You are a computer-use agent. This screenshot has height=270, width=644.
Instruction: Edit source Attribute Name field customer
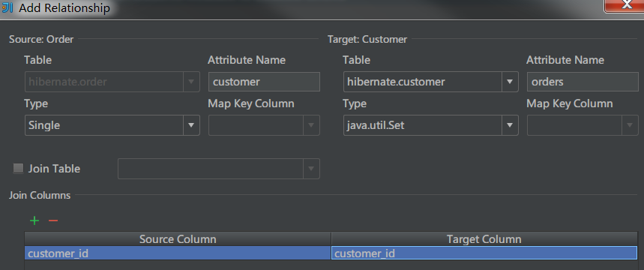click(264, 82)
